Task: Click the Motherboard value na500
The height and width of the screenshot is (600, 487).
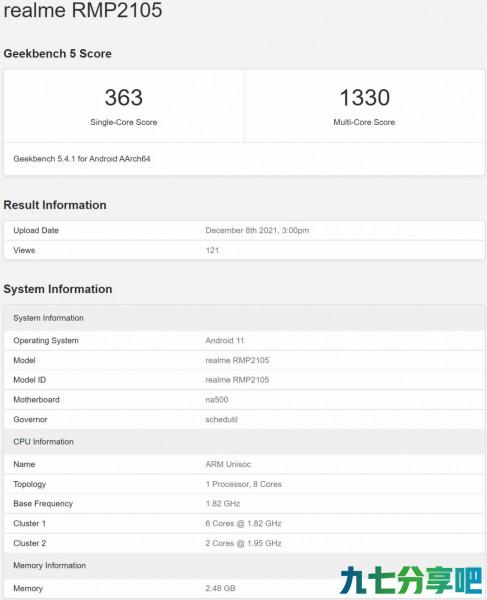Action: 217,400
